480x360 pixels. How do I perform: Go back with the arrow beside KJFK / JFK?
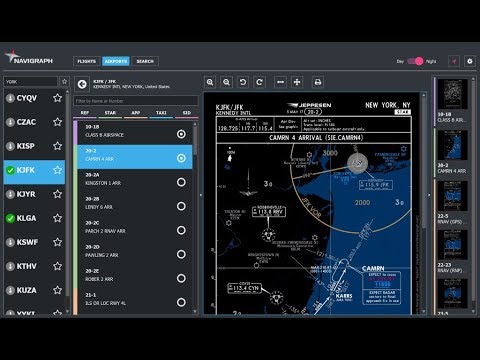click(x=82, y=85)
